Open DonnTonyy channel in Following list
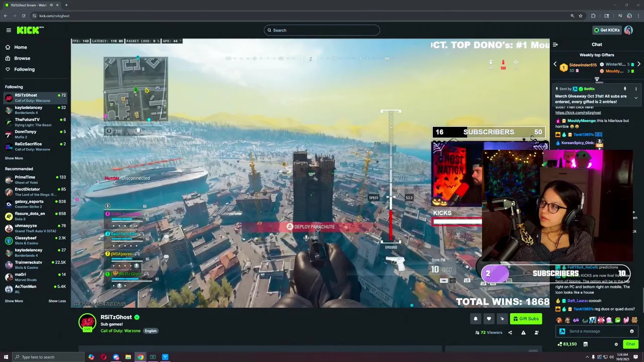The height and width of the screenshot is (362, 644). 35,134
